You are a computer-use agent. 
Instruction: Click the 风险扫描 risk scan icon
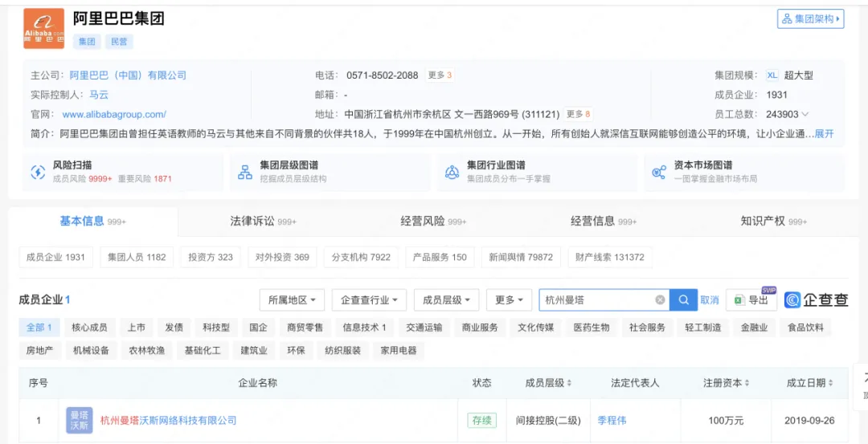coord(38,172)
